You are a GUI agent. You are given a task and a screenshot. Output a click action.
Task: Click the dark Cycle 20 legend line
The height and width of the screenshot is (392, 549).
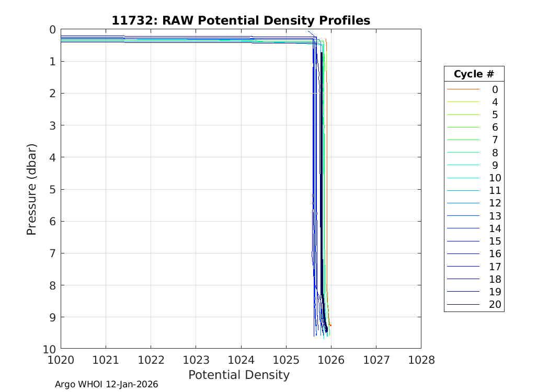pos(463,305)
